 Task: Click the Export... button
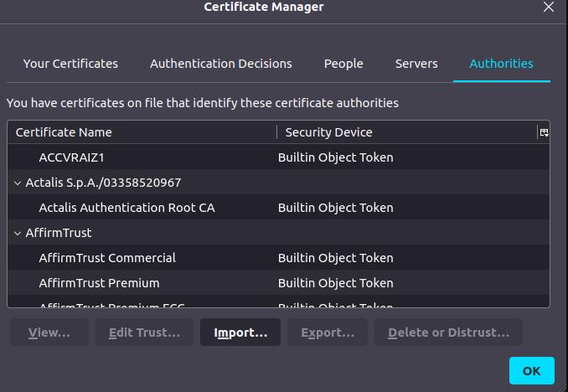(327, 333)
